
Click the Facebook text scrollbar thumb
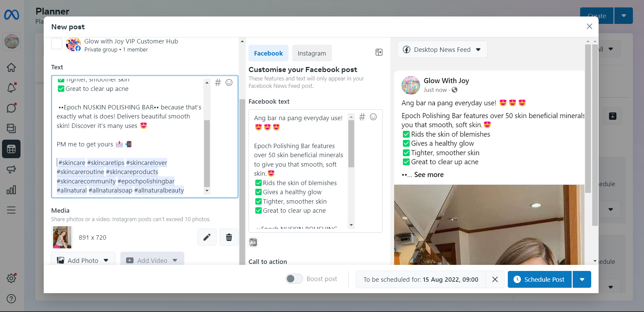[x=351, y=144]
